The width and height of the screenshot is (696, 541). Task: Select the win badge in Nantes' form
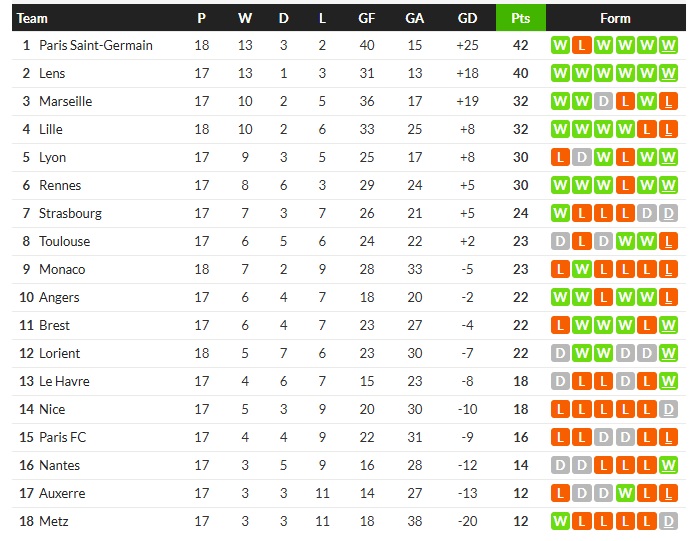669,465
